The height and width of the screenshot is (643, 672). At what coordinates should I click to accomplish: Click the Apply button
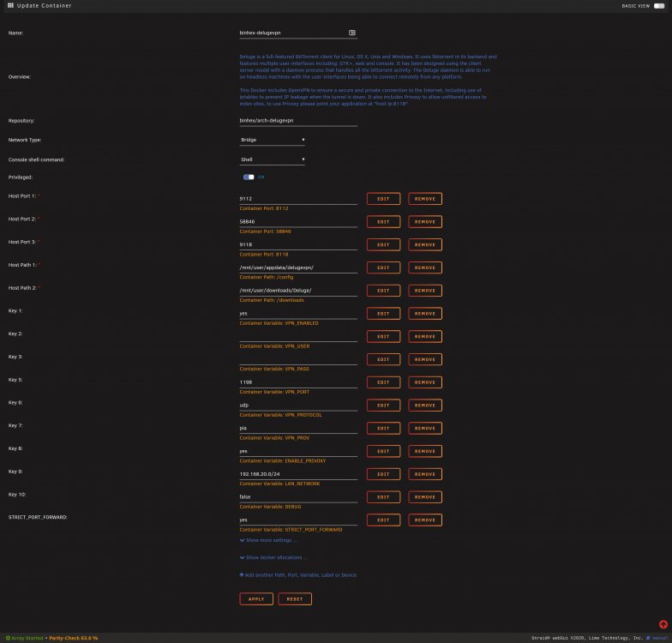tap(256, 598)
